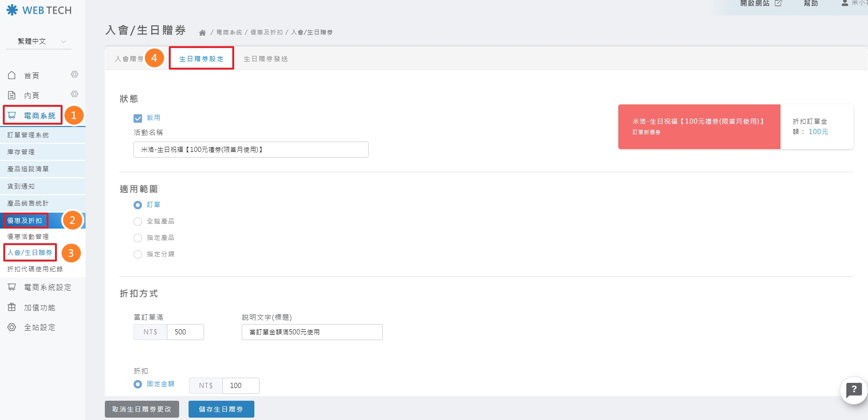Switch to 入會贈券 tab

pyautogui.click(x=129, y=59)
